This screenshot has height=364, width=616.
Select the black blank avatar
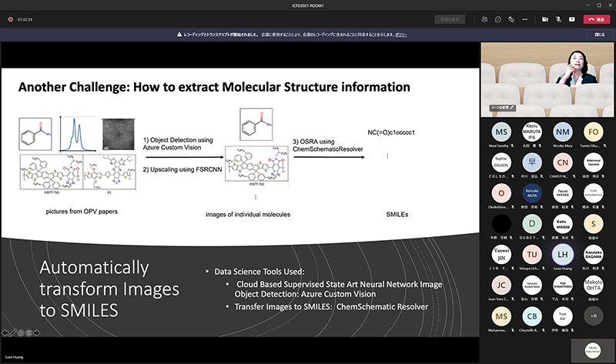tap(501, 224)
